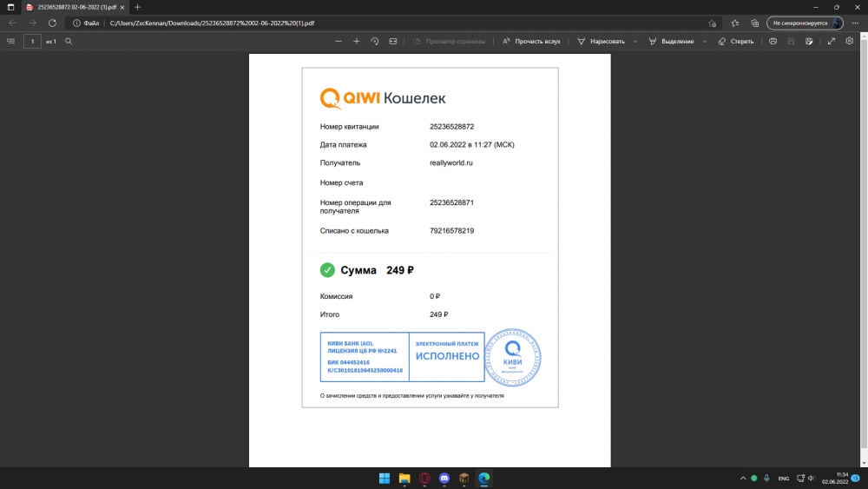Image resolution: width=868 pixels, height=489 pixels.
Task: Open Microsoft Edge from the taskbar
Action: click(x=483, y=479)
